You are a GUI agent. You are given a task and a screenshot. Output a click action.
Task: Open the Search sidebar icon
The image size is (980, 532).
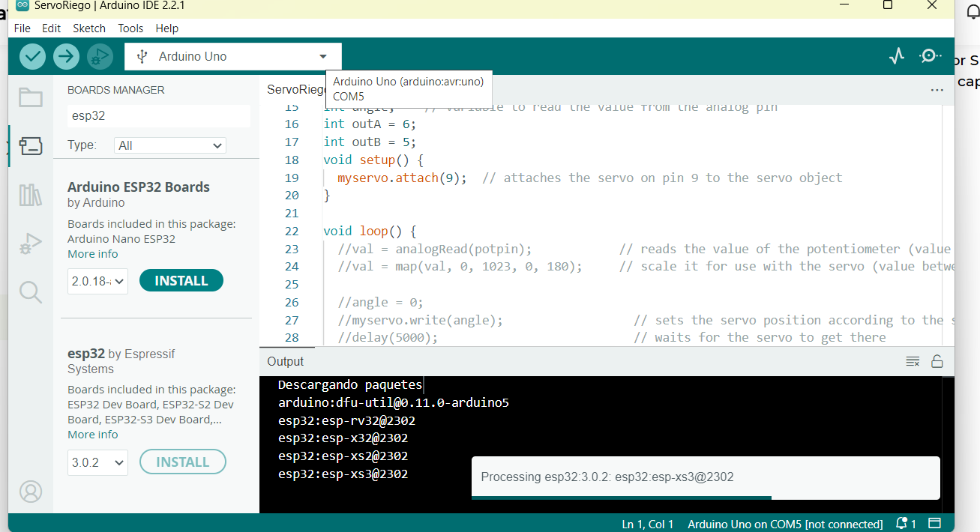(x=31, y=292)
